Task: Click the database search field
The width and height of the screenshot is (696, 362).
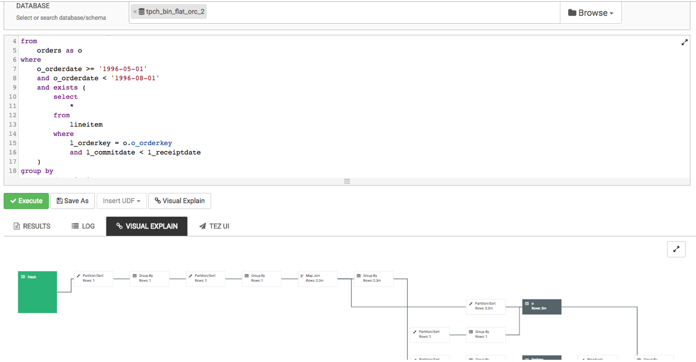Action: [x=344, y=13]
